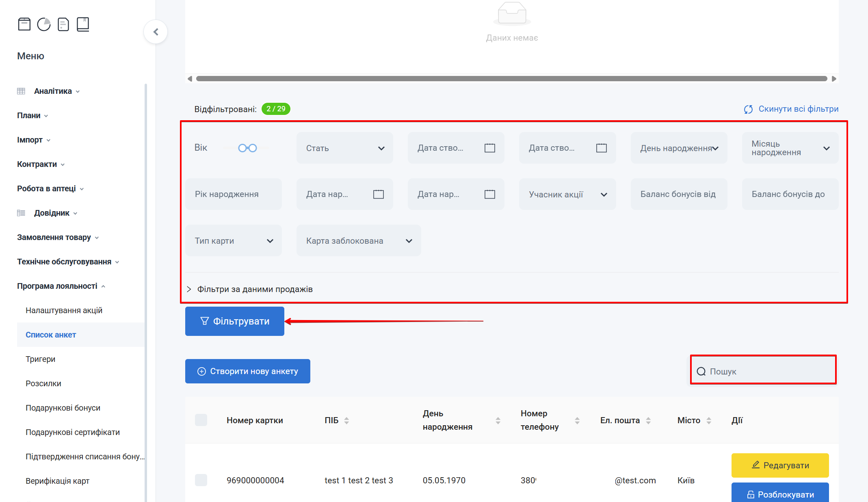868x502 pixels.
Task: Click the Фільтрувати button
Action: [234, 321]
